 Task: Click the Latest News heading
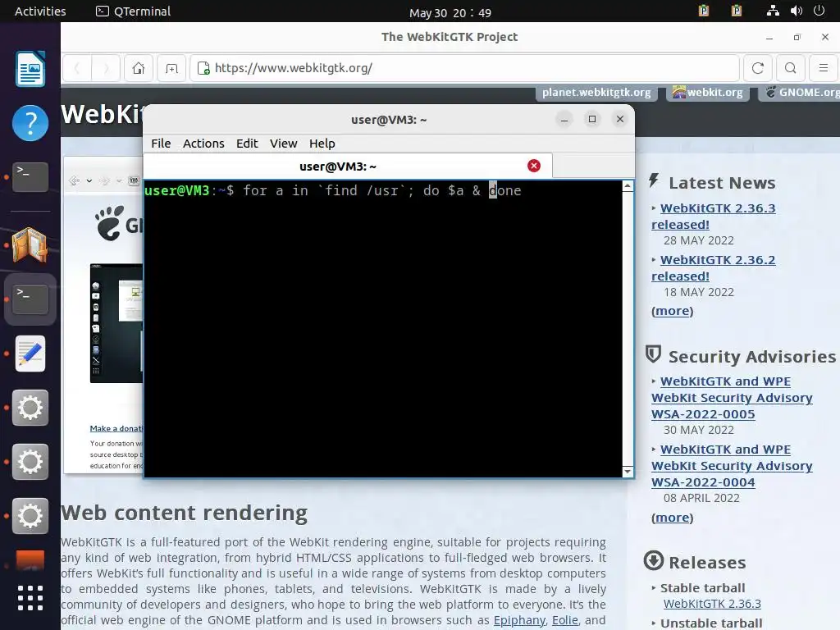click(722, 183)
